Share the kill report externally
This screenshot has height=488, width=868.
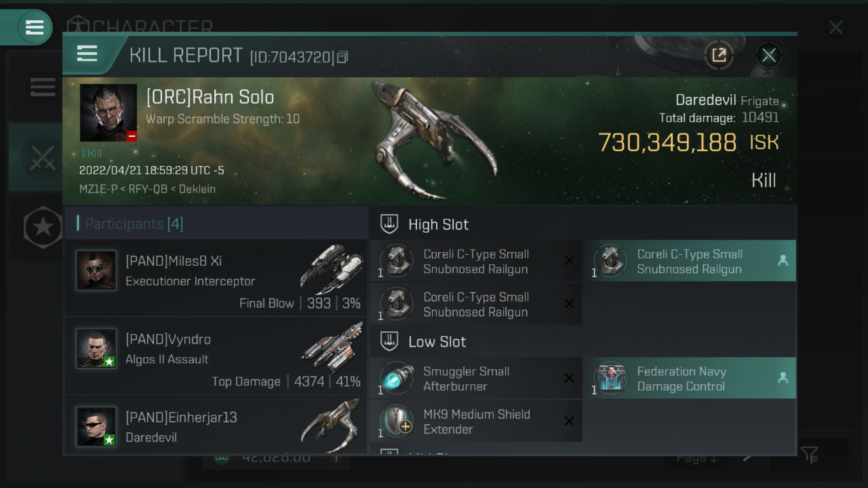(x=718, y=55)
